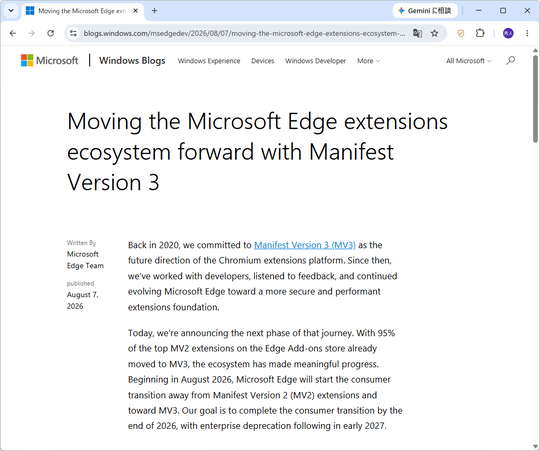The image size is (540, 451).
Task: Bookmark this page with the star icon
Action: point(435,33)
